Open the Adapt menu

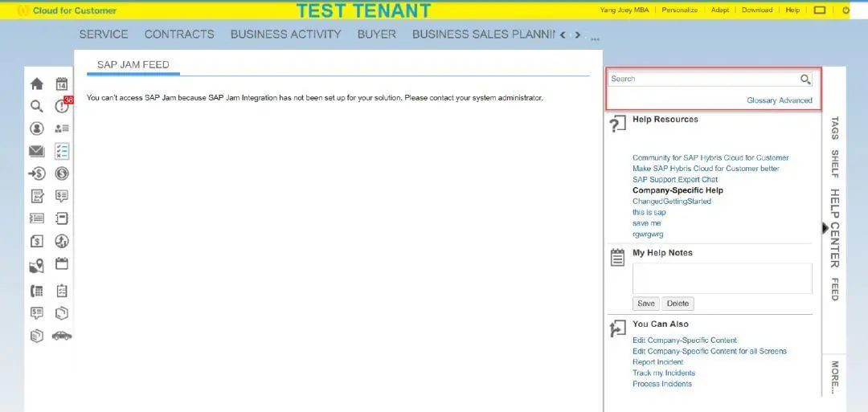click(x=720, y=10)
